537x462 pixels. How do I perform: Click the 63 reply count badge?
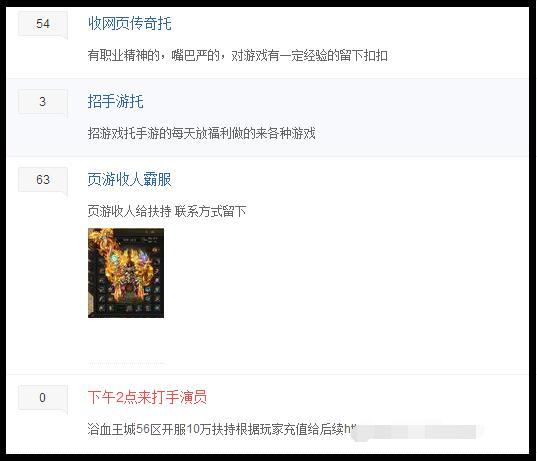[43, 179]
